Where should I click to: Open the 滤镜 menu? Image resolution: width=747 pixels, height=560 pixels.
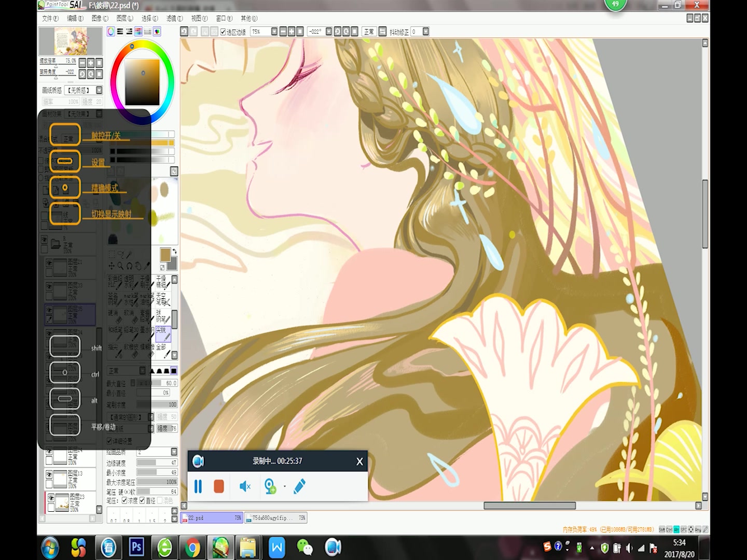point(174,18)
